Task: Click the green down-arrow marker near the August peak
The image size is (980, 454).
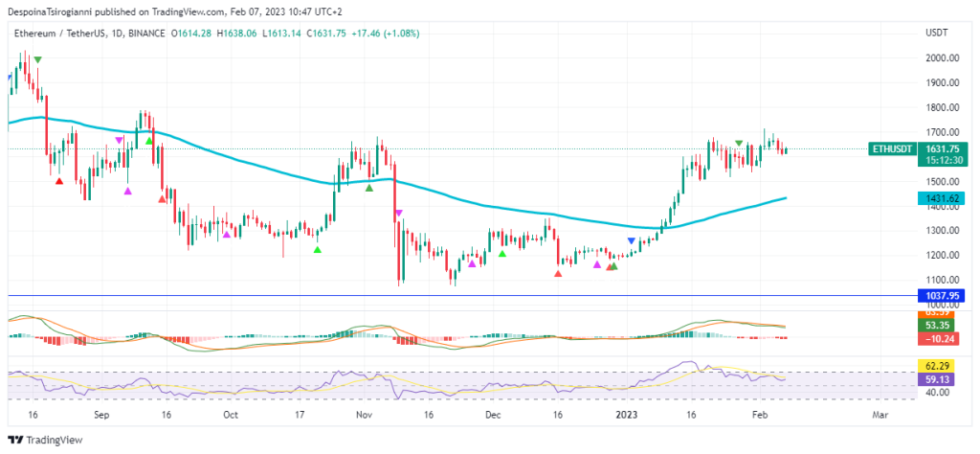Action: (37, 60)
